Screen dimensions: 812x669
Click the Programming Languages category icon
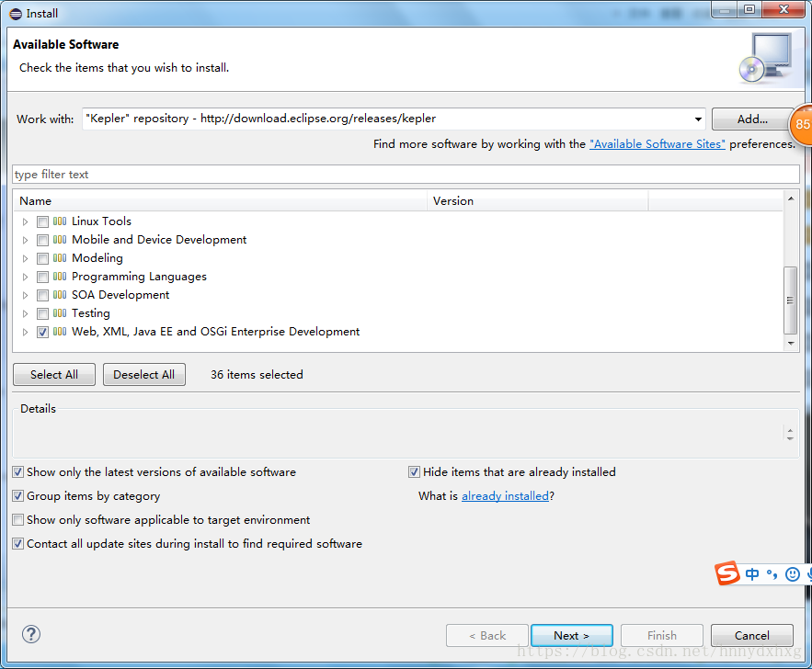pyautogui.click(x=60, y=277)
